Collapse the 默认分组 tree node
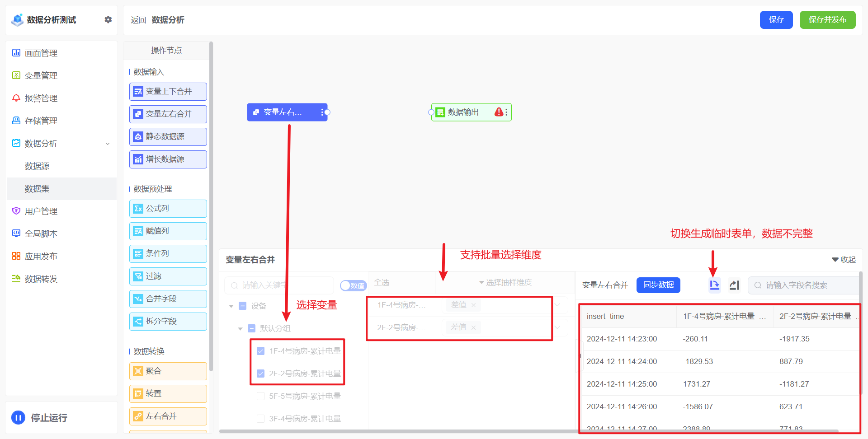Screen dimensions: 868x439 click(240, 329)
